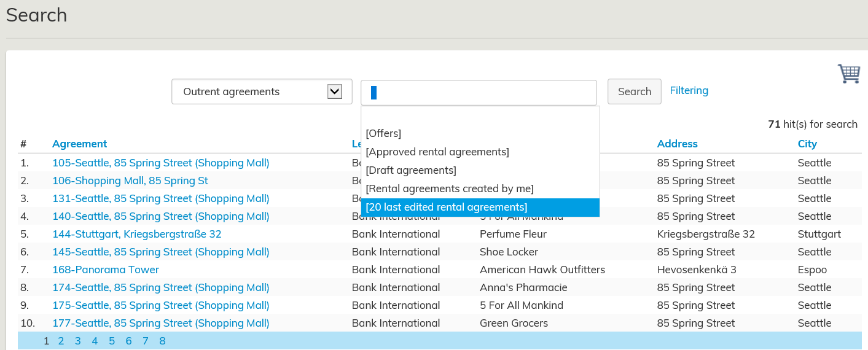Open agreement 177-Seattle, 85 Spring Street

click(x=160, y=323)
